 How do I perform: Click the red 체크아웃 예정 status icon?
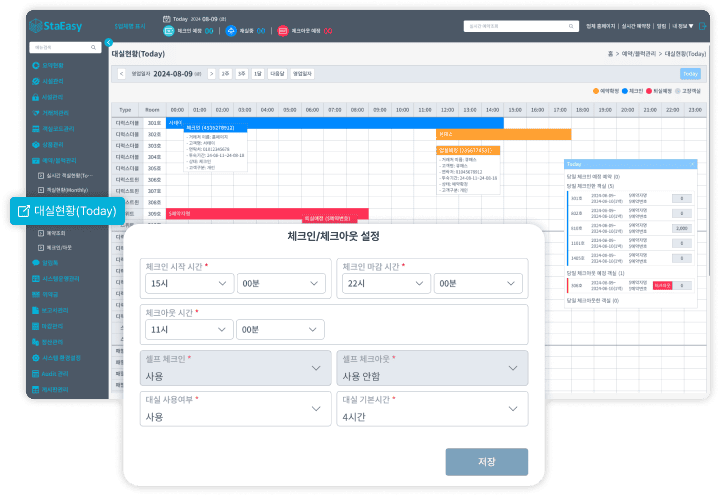pyautogui.click(x=283, y=31)
